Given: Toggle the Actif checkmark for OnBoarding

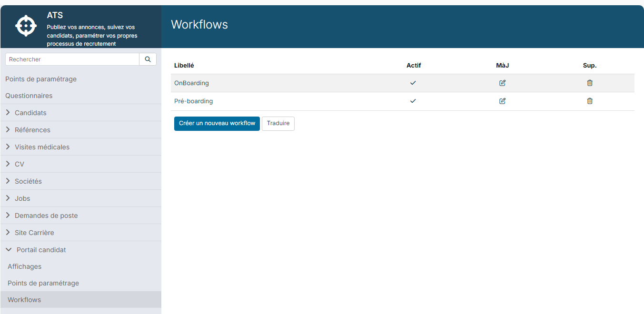Looking at the screenshot, I should pyautogui.click(x=413, y=83).
